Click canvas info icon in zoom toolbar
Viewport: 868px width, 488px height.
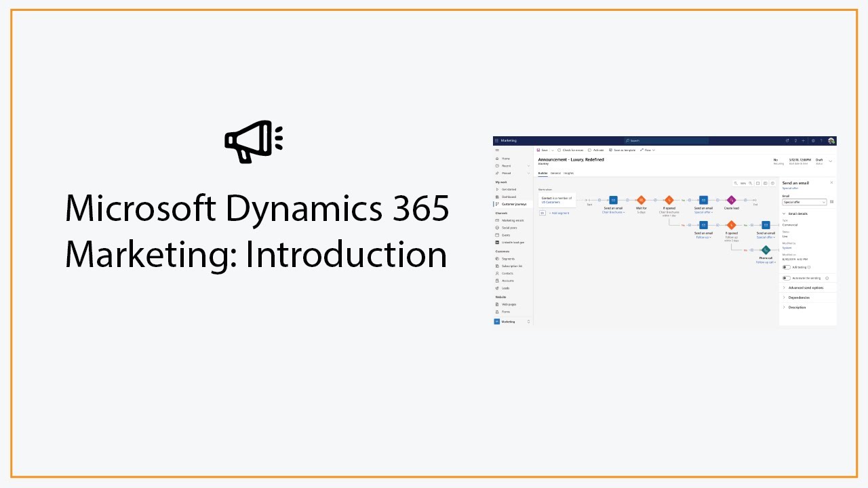pos(772,183)
